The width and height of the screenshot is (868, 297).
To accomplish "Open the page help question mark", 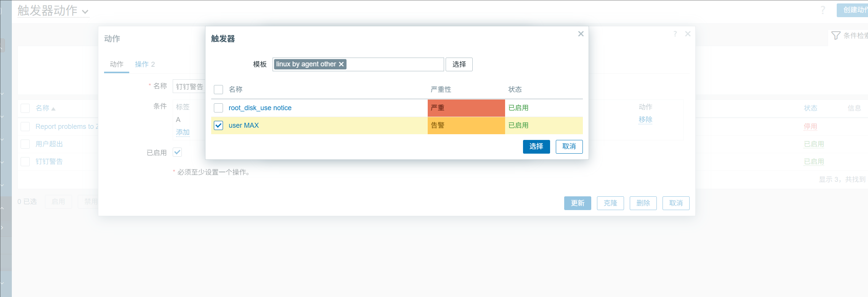I will pos(823,10).
